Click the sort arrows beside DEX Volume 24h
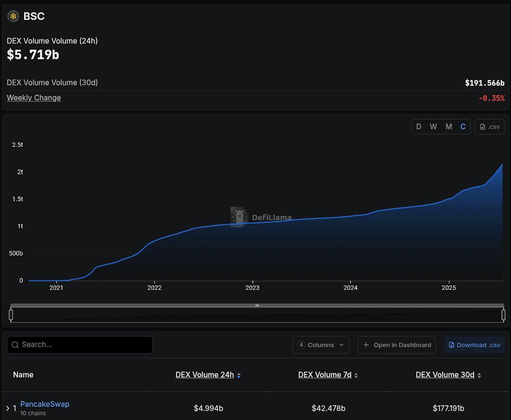 pyautogui.click(x=239, y=375)
